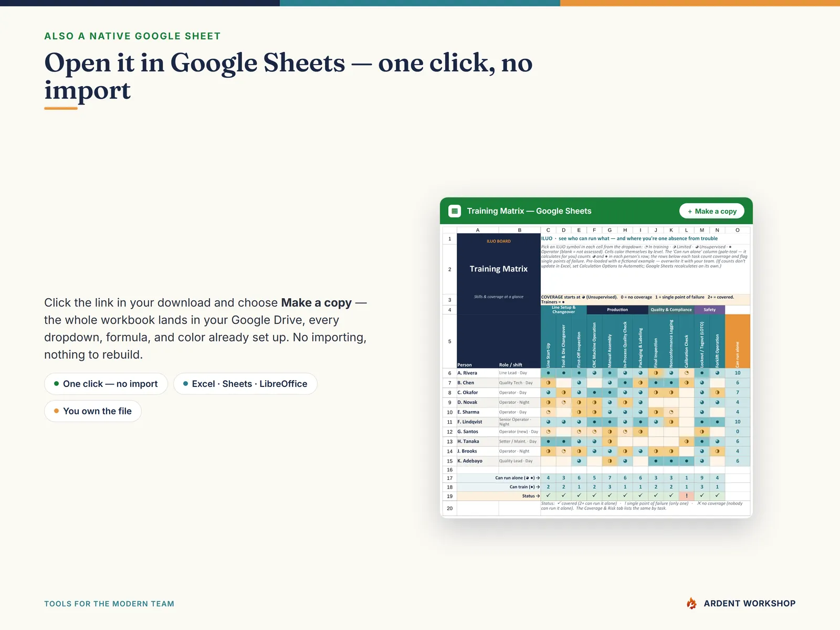
Task: Click B. Chen's column C half-circle symbol
Action: (548, 383)
